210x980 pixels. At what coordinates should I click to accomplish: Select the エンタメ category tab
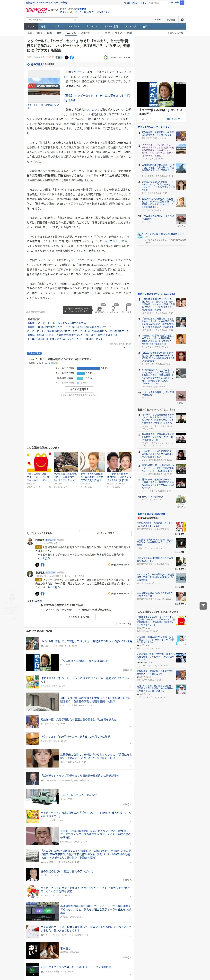coord(71,33)
